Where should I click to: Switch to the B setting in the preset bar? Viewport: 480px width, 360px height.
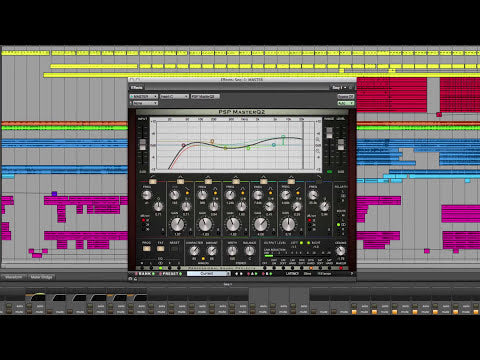267,274
